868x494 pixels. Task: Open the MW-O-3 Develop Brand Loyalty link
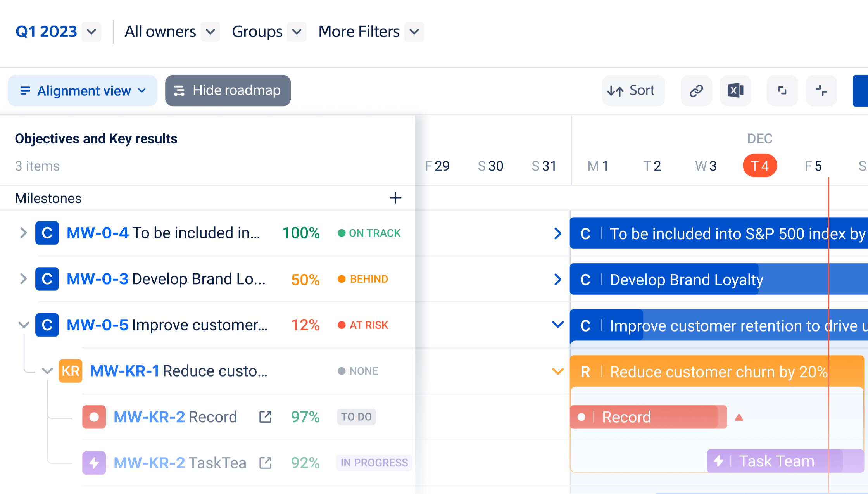click(97, 279)
